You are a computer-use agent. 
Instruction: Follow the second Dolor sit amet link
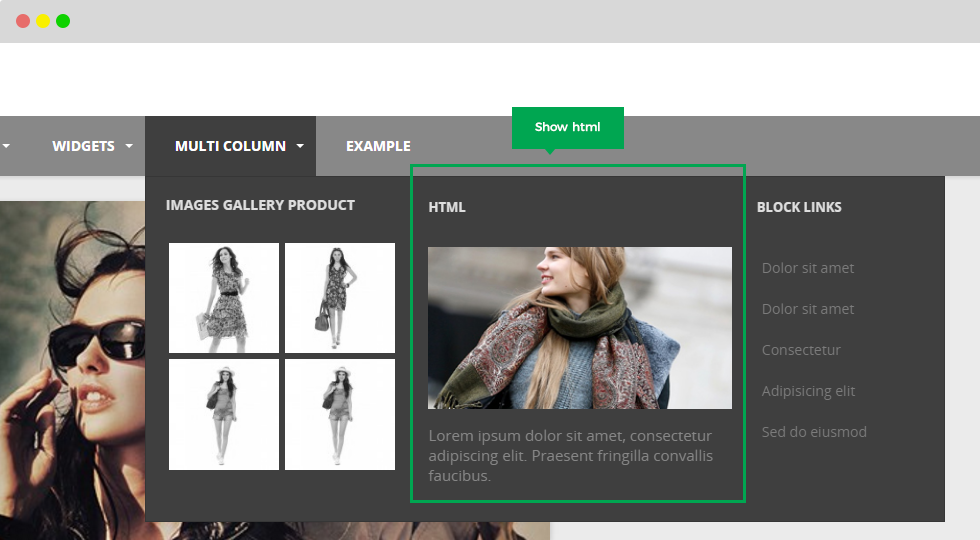tap(808, 309)
